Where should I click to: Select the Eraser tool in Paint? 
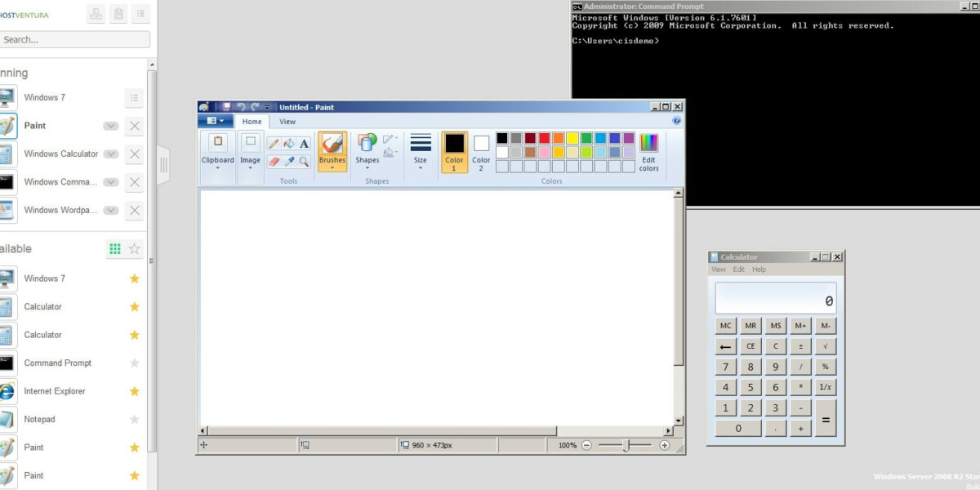(x=274, y=161)
